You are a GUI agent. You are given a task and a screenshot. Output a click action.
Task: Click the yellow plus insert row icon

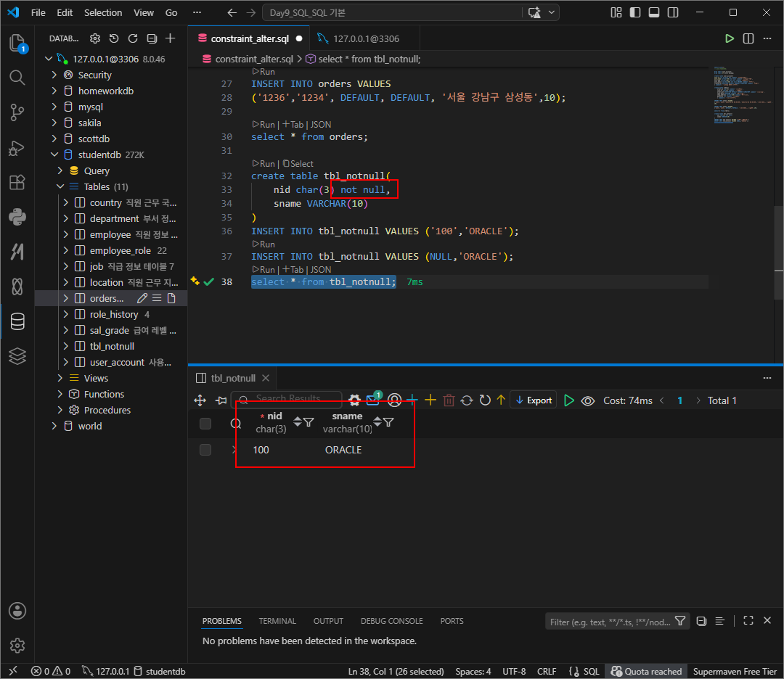(430, 400)
